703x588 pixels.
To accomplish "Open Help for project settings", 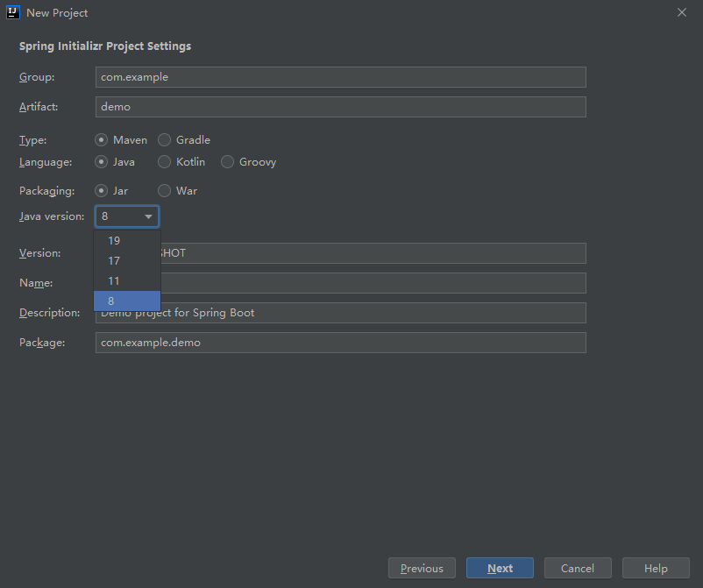I will [656, 568].
